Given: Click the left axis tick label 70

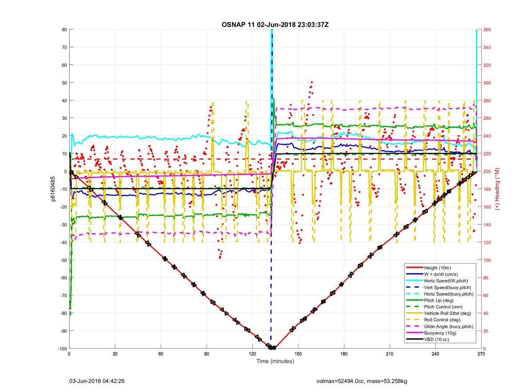Looking at the screenshot, I should 64,47.
